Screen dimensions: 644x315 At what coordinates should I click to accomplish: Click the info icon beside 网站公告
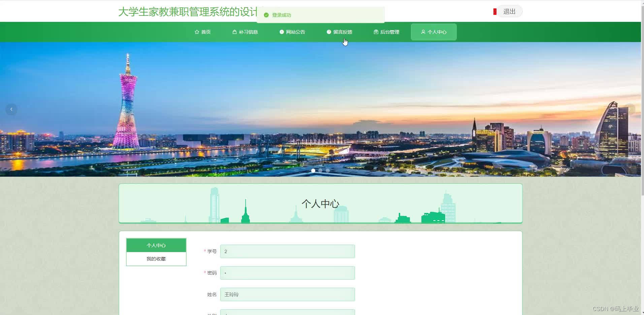[x=282, y=32]
